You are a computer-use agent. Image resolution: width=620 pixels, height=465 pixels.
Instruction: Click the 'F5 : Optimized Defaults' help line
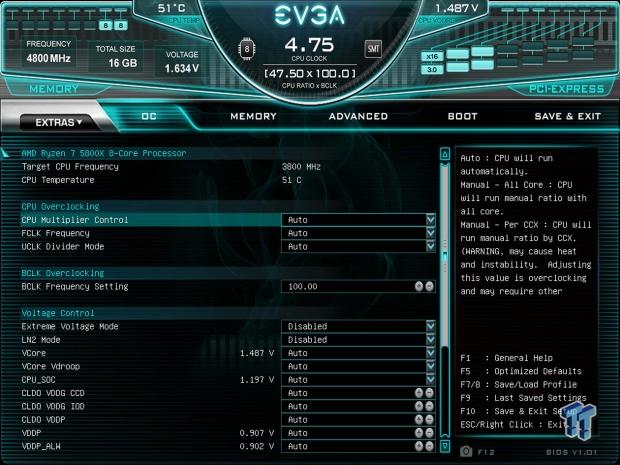coord(521,371)
